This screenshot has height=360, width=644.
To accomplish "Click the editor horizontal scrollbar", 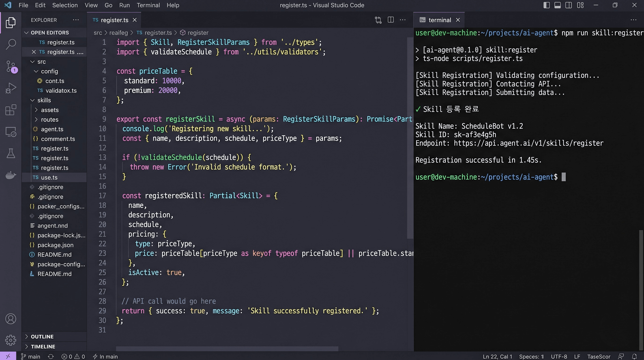I will point(227,349).
